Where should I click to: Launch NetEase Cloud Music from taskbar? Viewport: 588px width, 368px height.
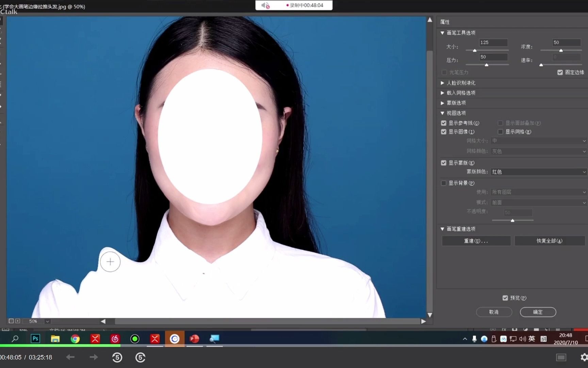pos(115,339)
